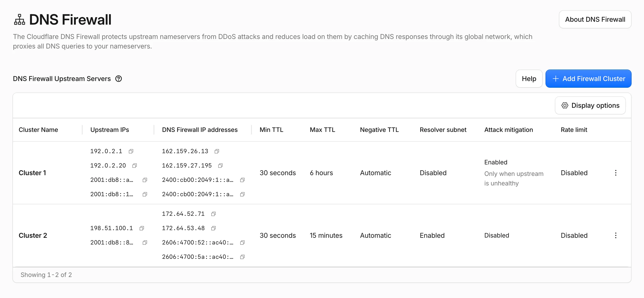Click Cluster 1 Attack mitigation Enabled text
The width and height of the screenshot is (644, 298).
(x=496, y=162)
